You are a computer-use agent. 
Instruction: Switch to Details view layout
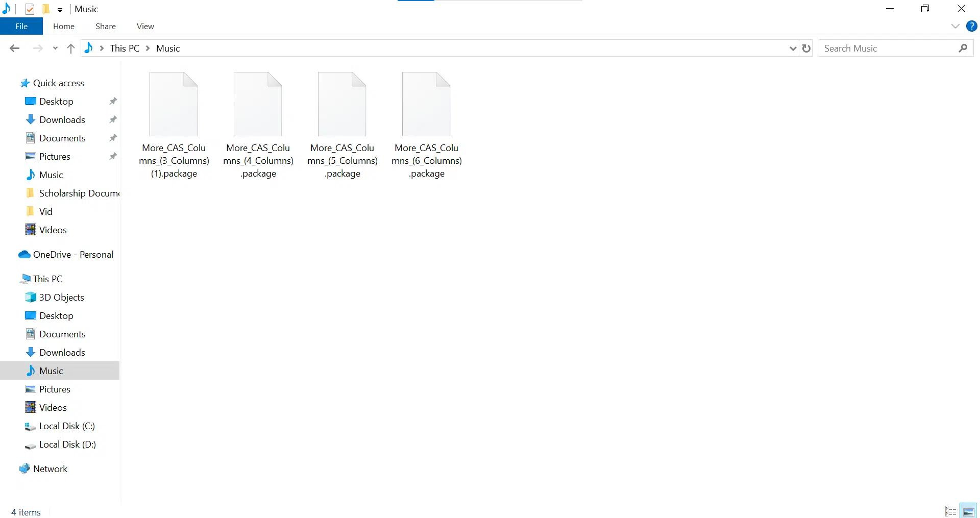(x=950, y=511)
